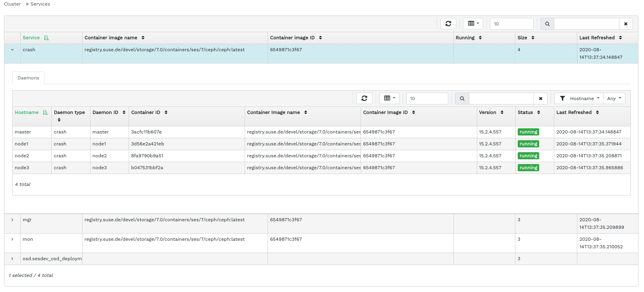Screen dimensions: 644x292
Task: Click the daemons search input field
Action: 501,99
